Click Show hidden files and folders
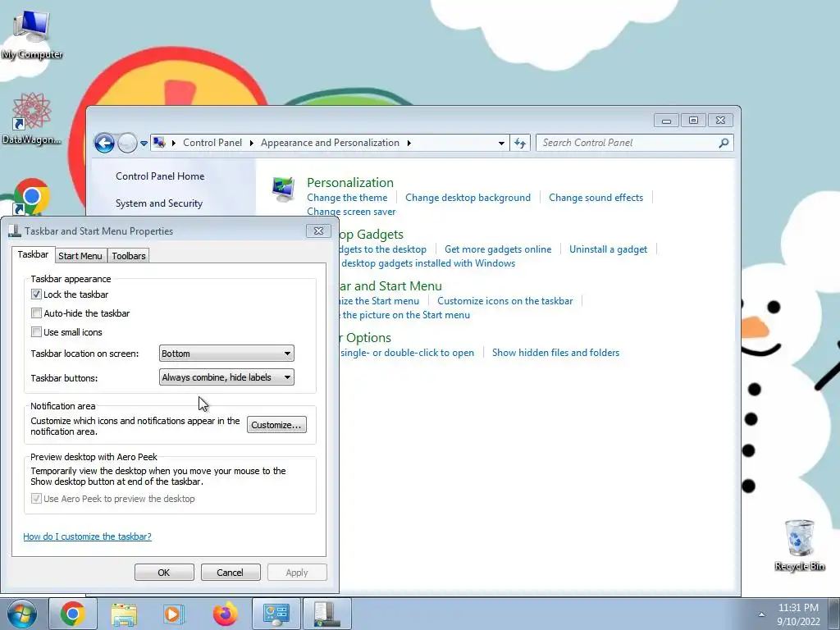 click(555, 353)
